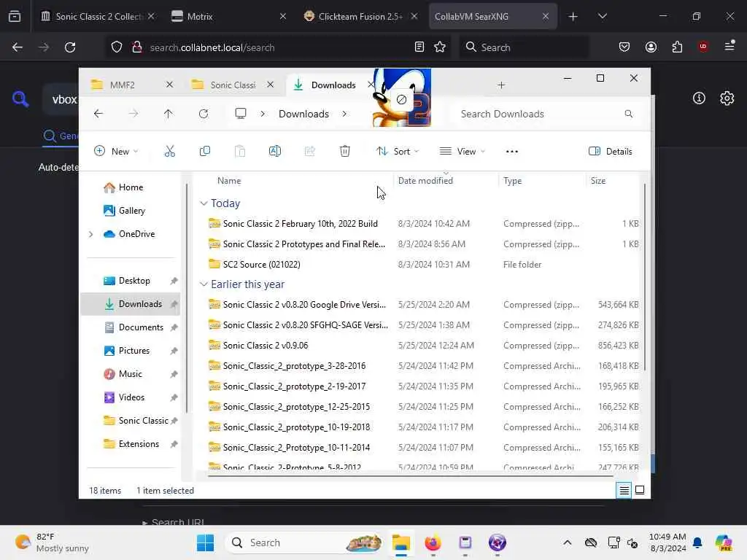Unpin Music pin icon in sidebar

click(174, 374)
